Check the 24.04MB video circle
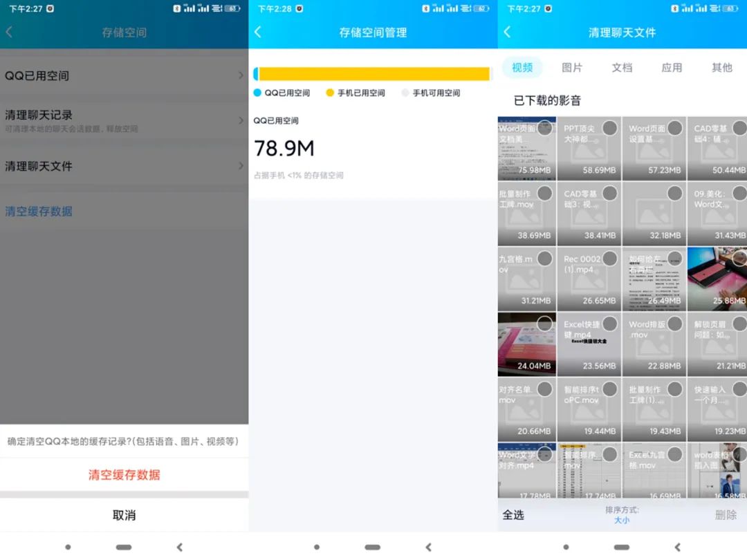Image resolution: width=747 pixels, height=560 pixels. coord(544,324)
